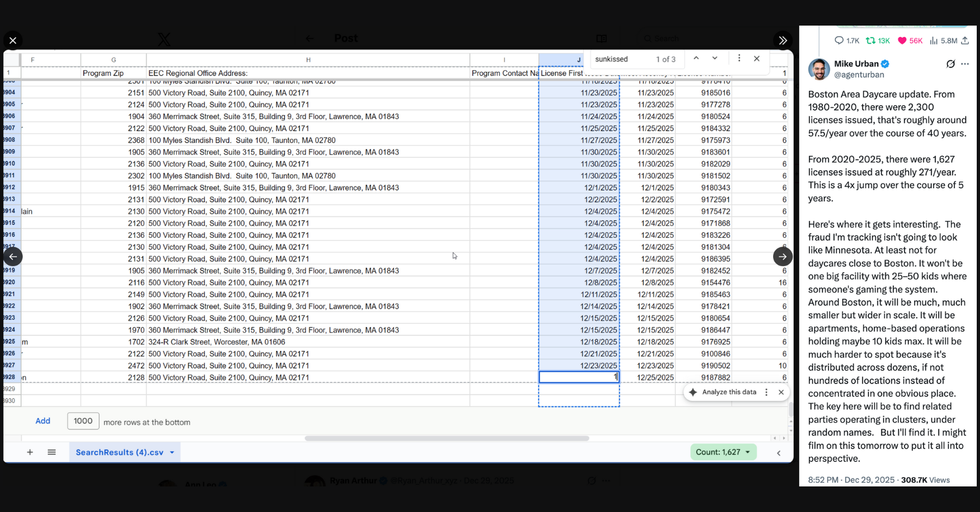This screenshot has width=980, height=512.
Task: Collapse the post sidebar with double chevron
Action: pyautogui.click(x=782, y=40)
